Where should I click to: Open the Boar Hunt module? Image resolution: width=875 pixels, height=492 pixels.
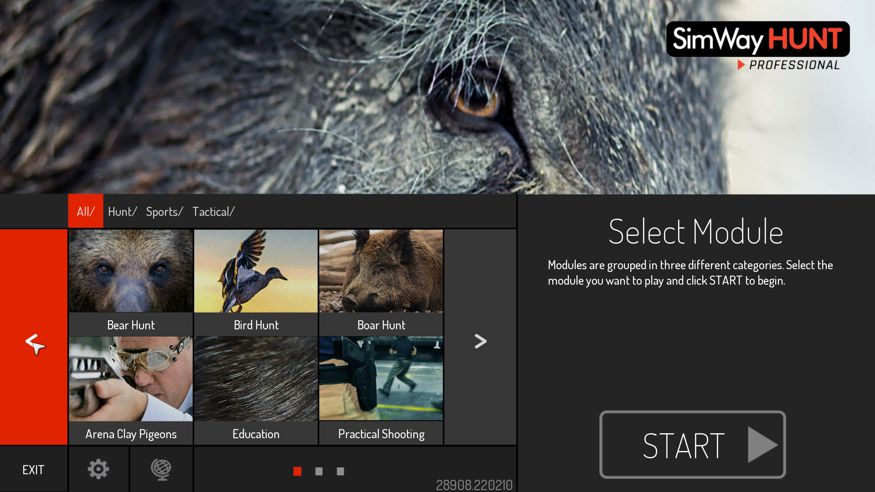[381, 282]
